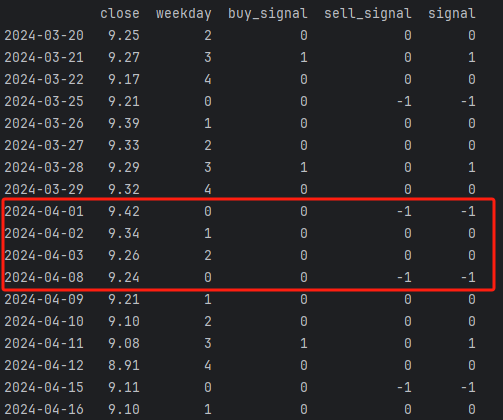
Task: Click close value 9.26 for 2024-04-03
Action: click(x=124, y=255)
